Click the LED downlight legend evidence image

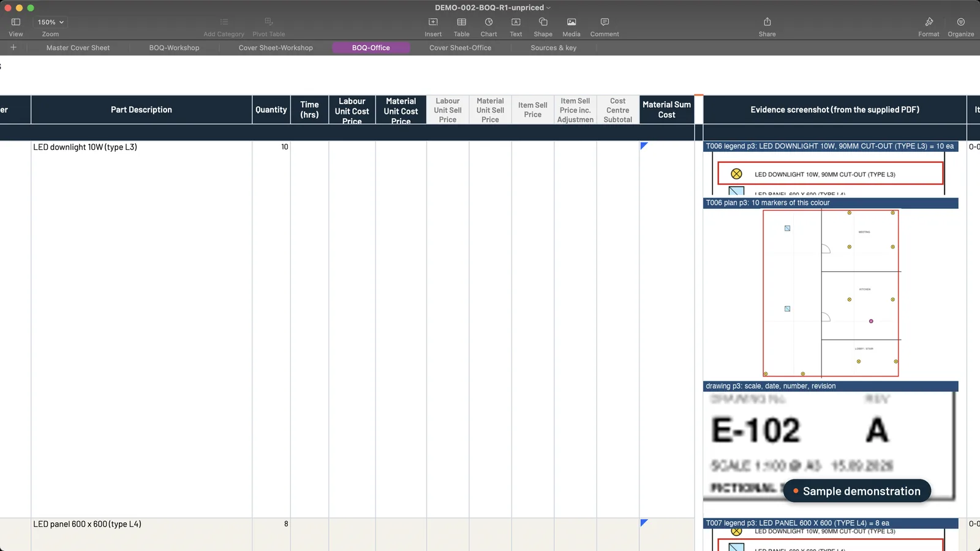click(x=830, y=174)
